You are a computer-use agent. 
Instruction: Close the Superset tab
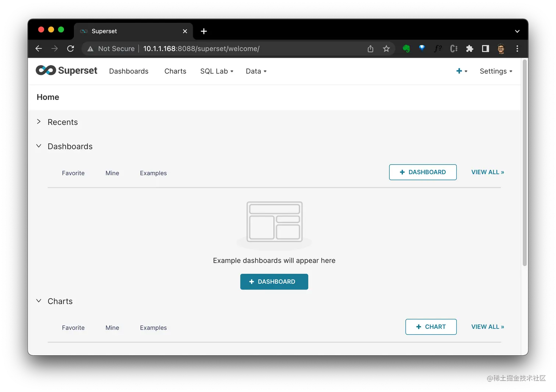[185, 31]
